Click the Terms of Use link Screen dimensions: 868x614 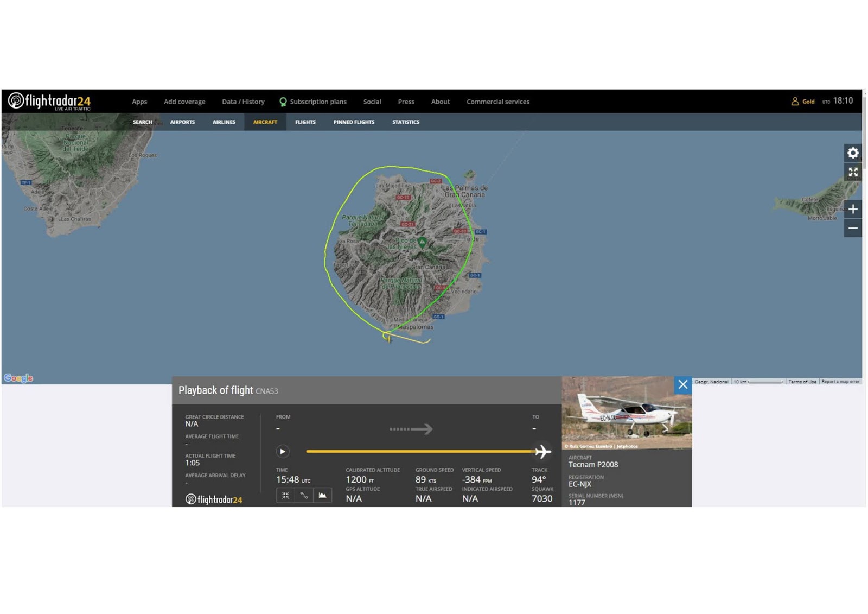pos(802,382)
